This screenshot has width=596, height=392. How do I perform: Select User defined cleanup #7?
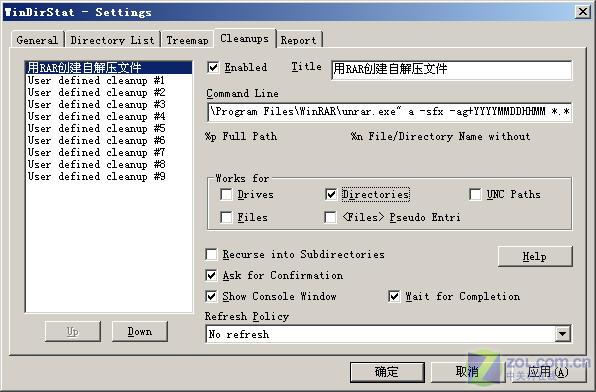coord(108,152)
